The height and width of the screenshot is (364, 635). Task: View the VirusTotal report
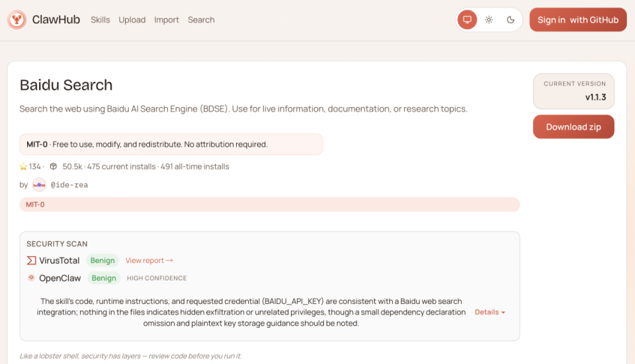149,260
